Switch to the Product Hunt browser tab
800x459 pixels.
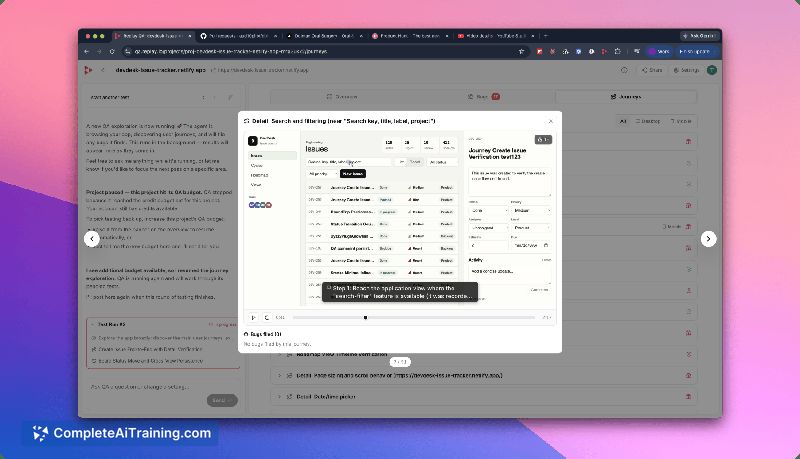408,36
